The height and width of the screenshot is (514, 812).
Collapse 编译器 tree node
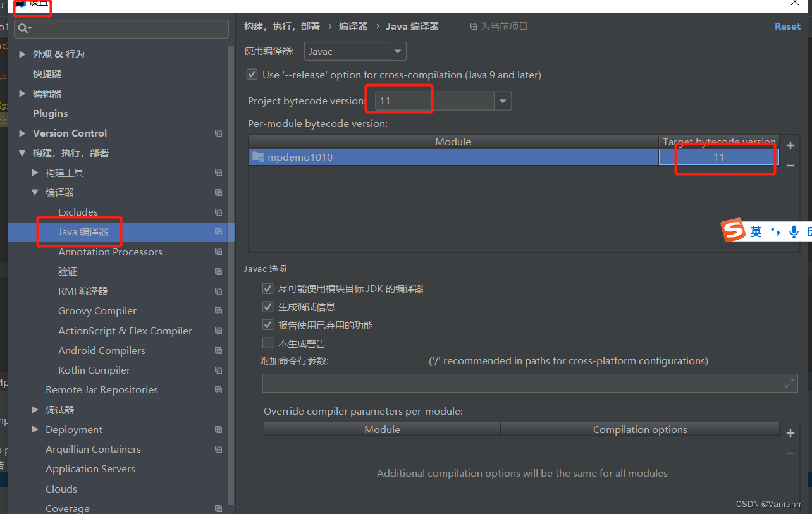tap(35, 192)
